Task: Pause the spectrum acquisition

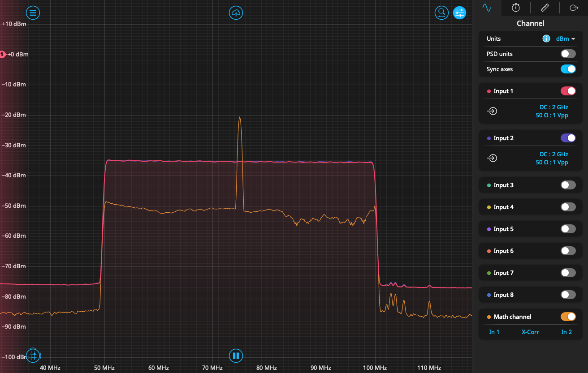Action: point(236,356)
